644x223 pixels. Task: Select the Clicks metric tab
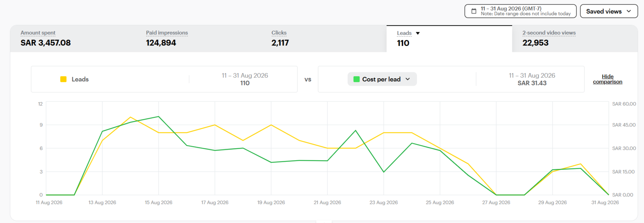coord(324,39)
